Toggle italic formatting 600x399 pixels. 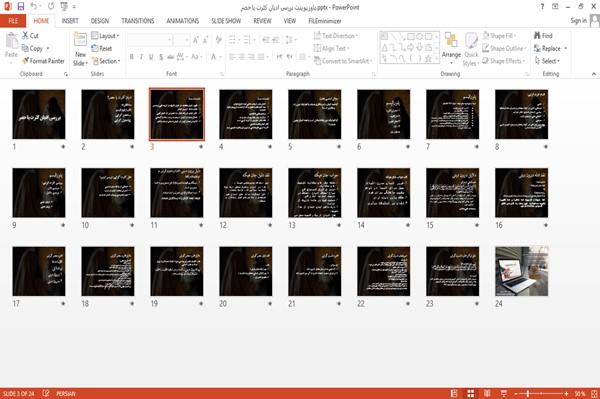click(x=141, y=57)
